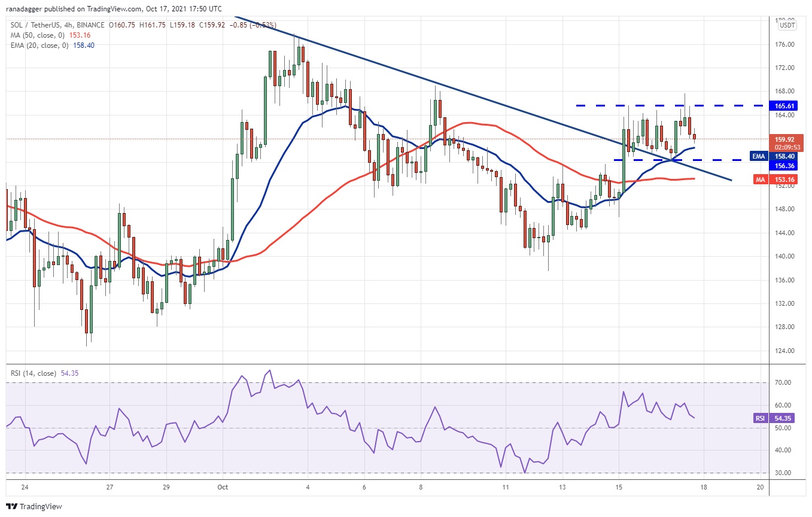
Task: Click the purple RSI tag near axis
Action: click(759, 419)
